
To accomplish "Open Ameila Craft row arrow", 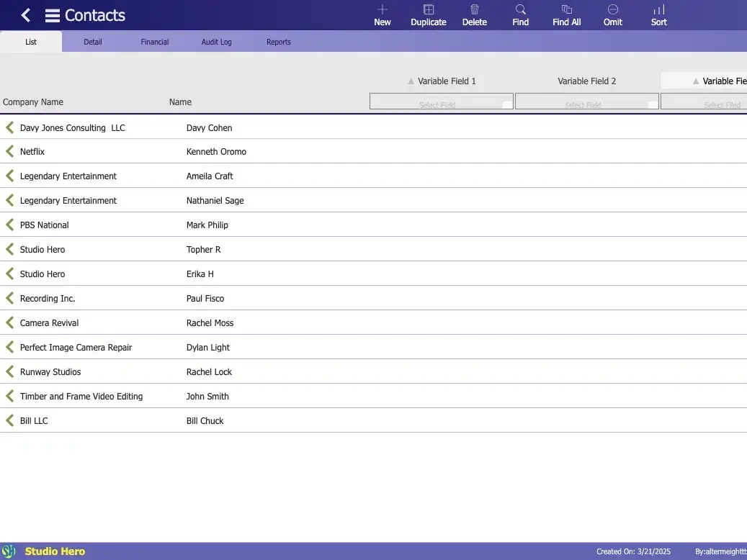I will point(9,176).
